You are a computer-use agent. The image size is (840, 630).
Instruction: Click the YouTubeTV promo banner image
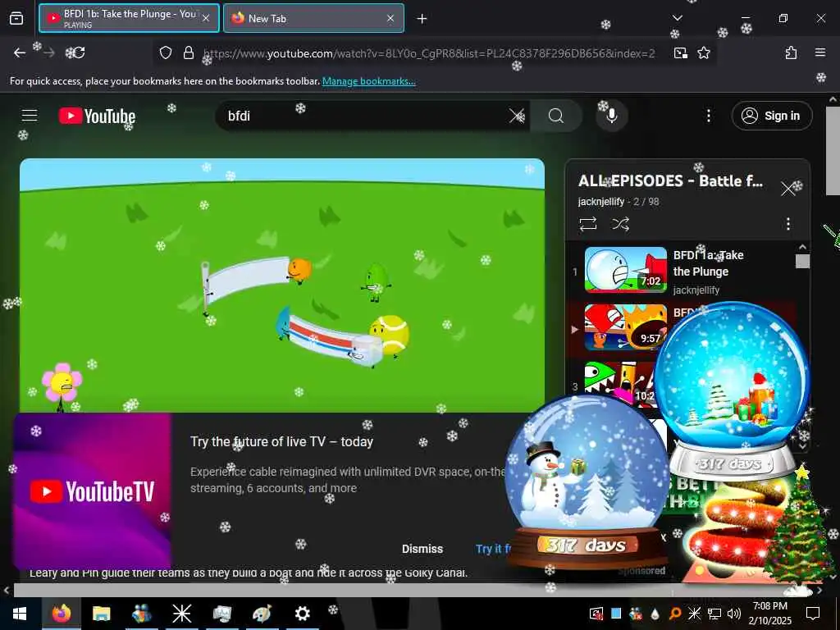[92, 491]
